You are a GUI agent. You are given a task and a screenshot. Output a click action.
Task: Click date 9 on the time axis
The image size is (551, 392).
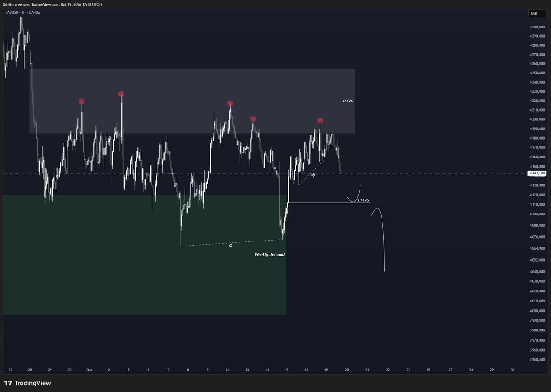point(208,370)
